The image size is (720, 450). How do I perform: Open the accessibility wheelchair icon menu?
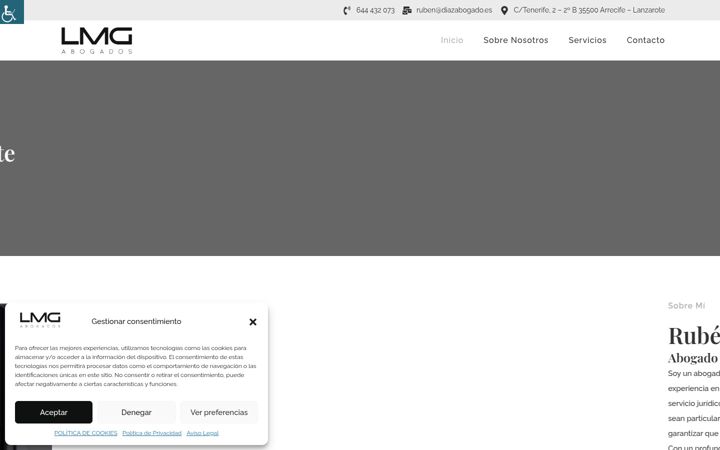[10, 12]
